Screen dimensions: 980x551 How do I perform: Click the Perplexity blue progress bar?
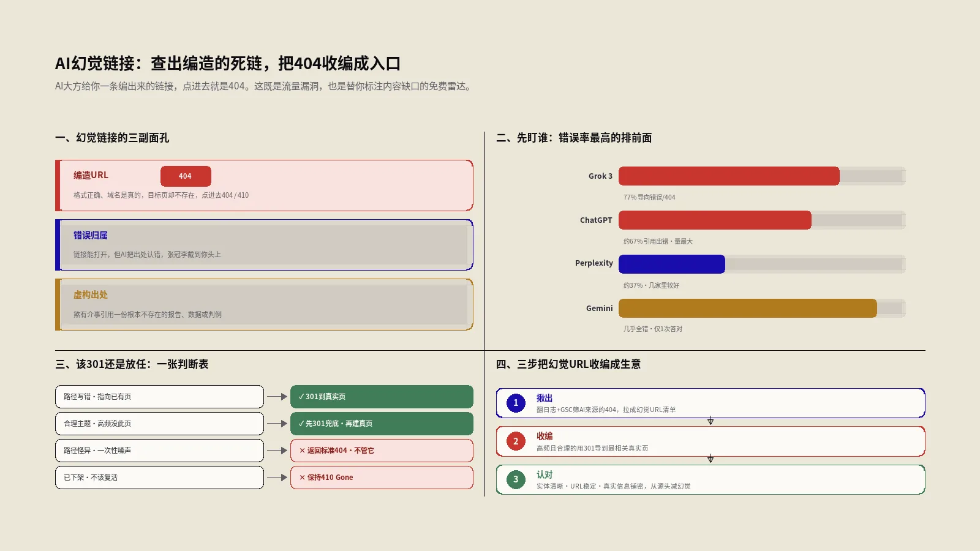pyautogui.click(x=672, y=264)
